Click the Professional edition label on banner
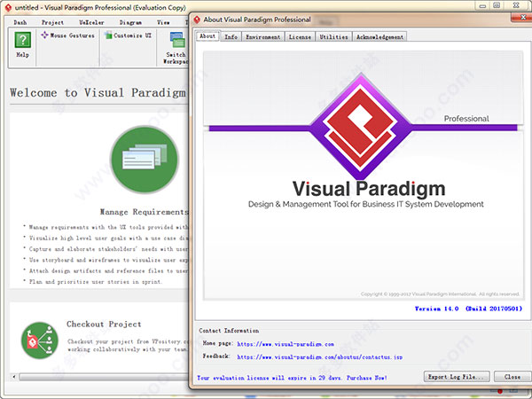The width and height of the screenshot is (532, 399). pyautogui.click(x=466, y=119)
